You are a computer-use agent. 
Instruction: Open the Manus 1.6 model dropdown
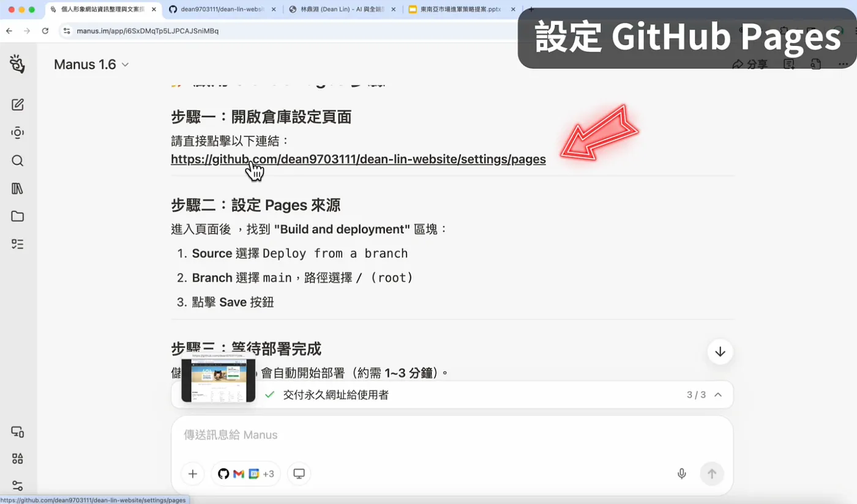[91, 64]
